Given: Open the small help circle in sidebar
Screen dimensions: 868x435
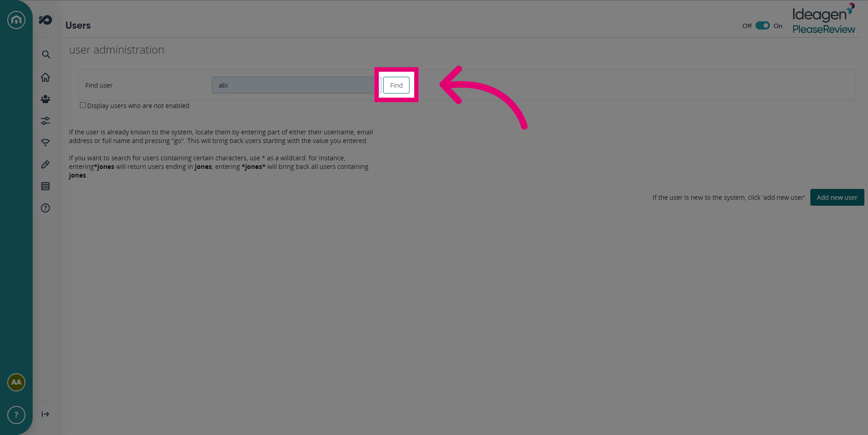Looking at the screenshot, I should point(45,208).
